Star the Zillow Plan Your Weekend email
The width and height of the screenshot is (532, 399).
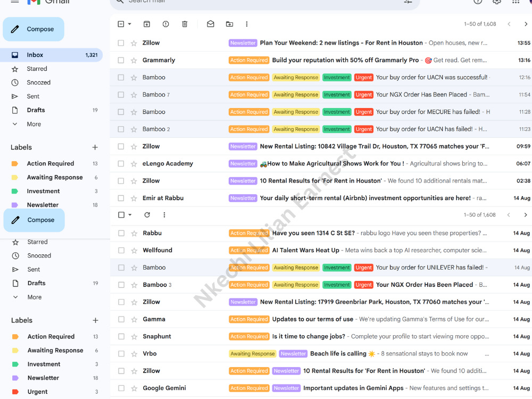coord(134,43)
